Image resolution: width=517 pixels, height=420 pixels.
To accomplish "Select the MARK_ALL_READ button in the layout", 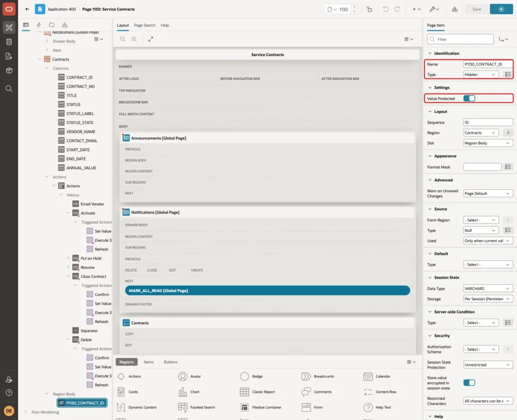I will (268, 290).
